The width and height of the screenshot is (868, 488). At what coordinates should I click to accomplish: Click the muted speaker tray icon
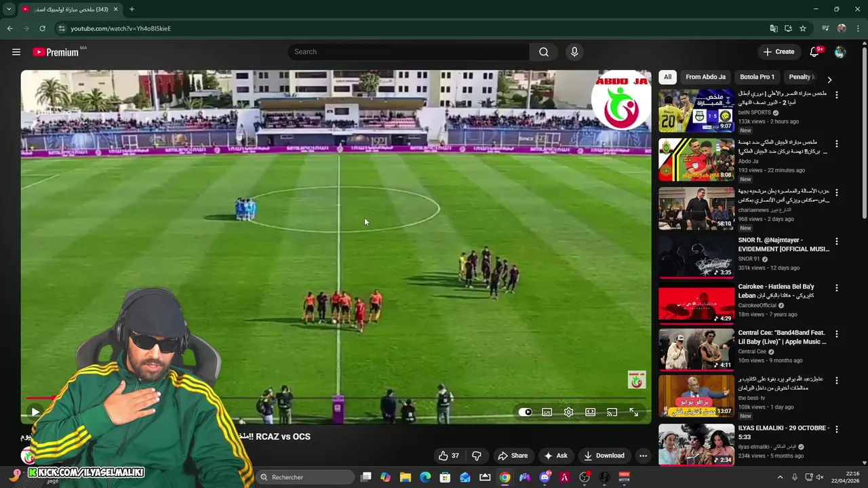pyautogui.click(x=819, y=477)
